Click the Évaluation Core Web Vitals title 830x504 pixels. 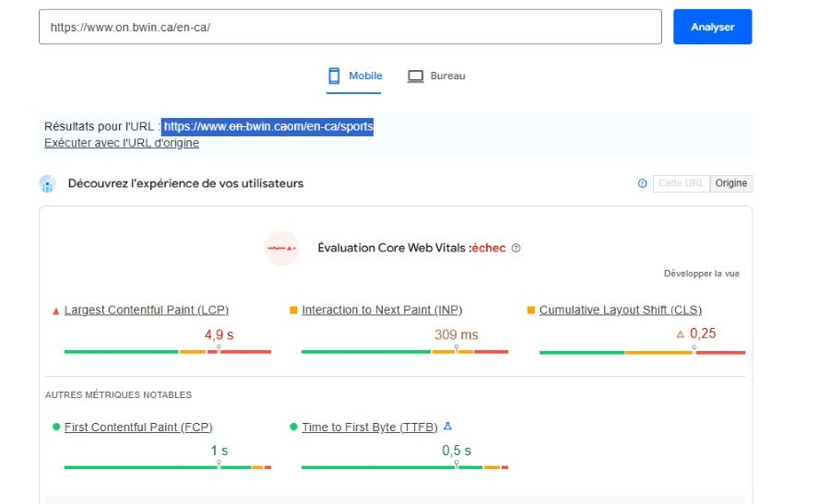(x=394, y=248)
